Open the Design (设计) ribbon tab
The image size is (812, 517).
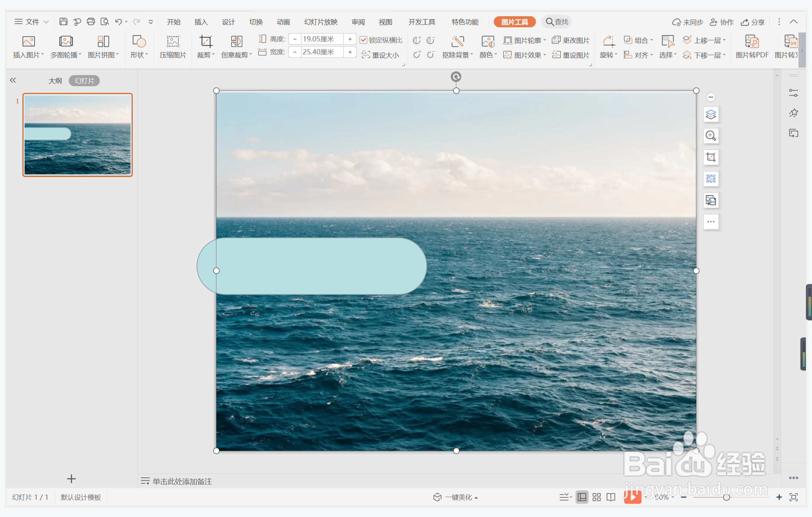[x=228, y=22]
